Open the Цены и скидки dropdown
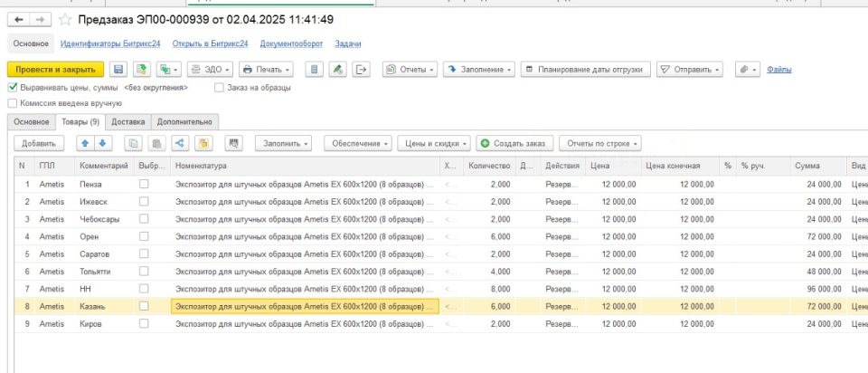 point(434,143)
